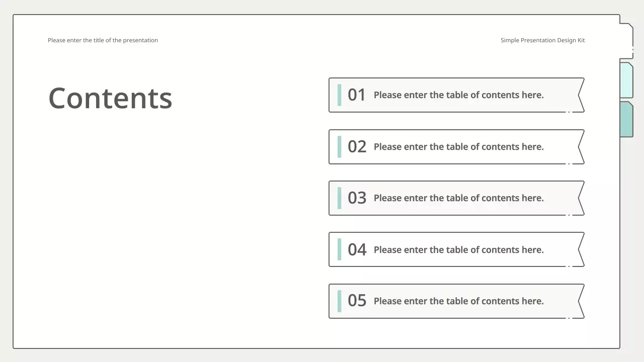The height and width of the screenshot is (362, 644).
Task: Select the "Please enter the title" header text
Action: pos(103,40)
